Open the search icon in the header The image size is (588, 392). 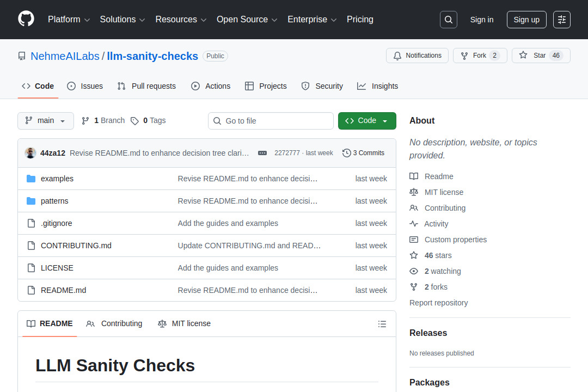[448, 19]
